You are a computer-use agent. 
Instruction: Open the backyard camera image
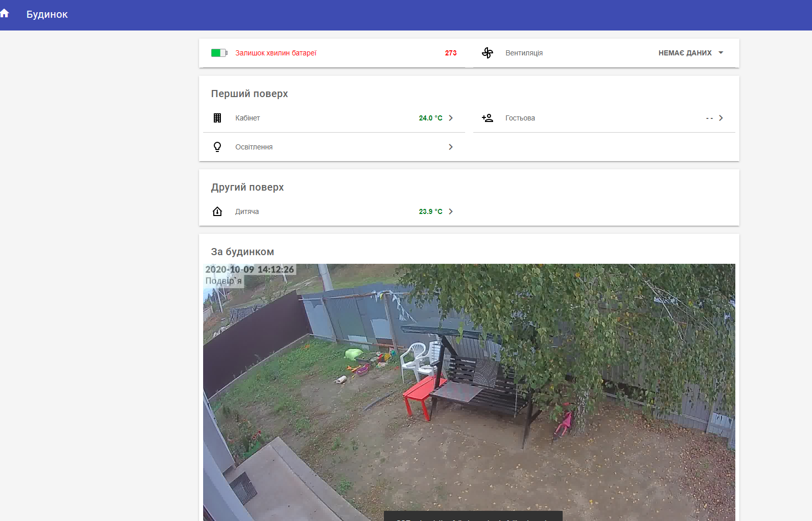tap(469, 392)
